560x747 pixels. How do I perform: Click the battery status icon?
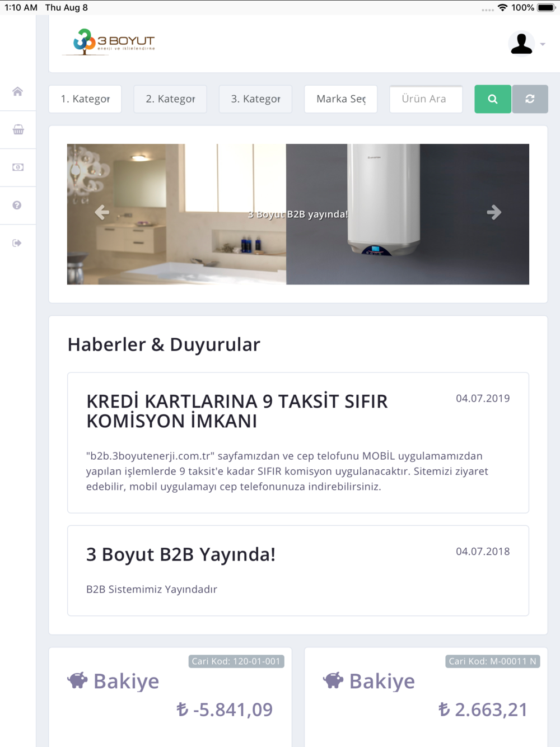pyautogui.click(x=547, y=8)
